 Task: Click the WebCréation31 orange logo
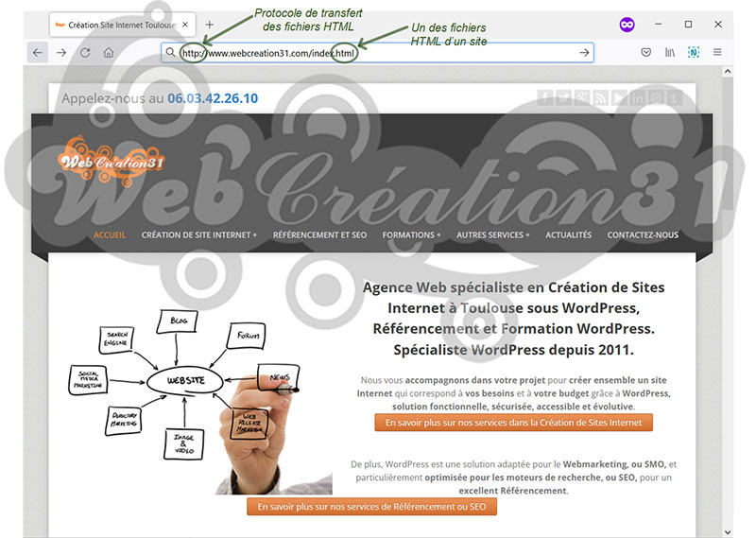coord(112,161)
